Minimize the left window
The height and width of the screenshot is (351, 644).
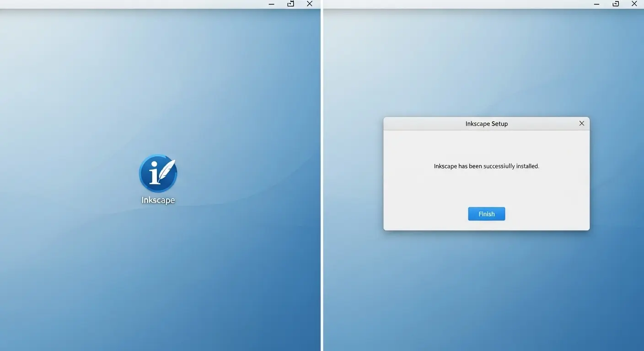(x=271, y=4)
